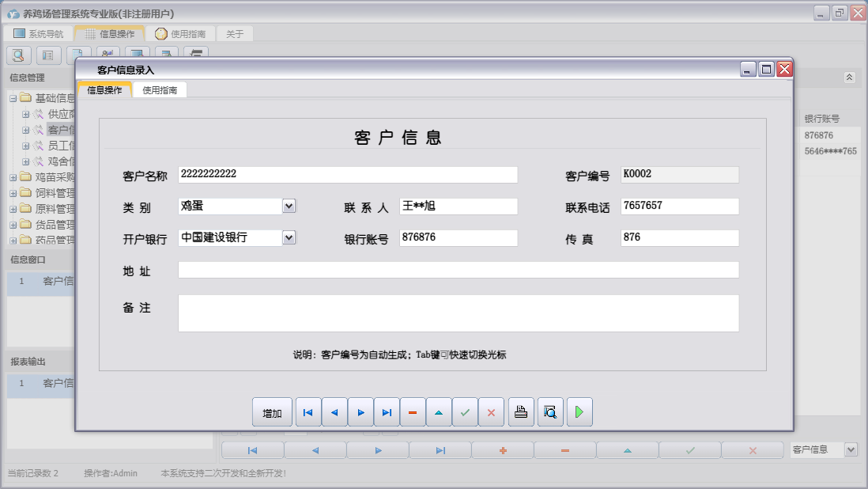
Task: Click the teal up-triangle edit button
Action: [x=439, y=412]
